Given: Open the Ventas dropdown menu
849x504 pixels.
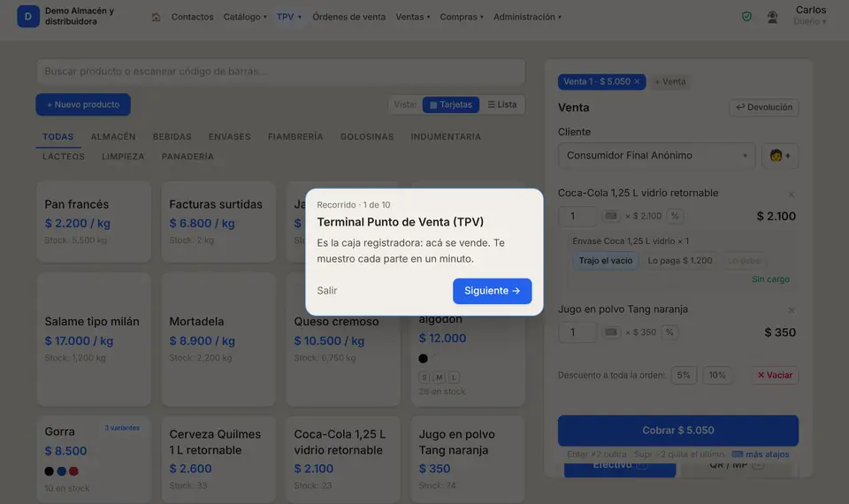Looking at the screenshot, I should 413,17.
